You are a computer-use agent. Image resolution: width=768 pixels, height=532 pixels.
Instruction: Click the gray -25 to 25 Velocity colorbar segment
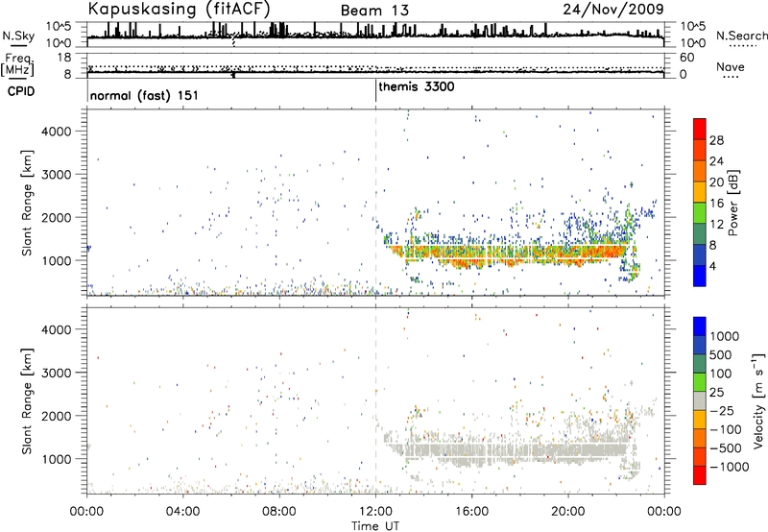(x=700, y=400)
